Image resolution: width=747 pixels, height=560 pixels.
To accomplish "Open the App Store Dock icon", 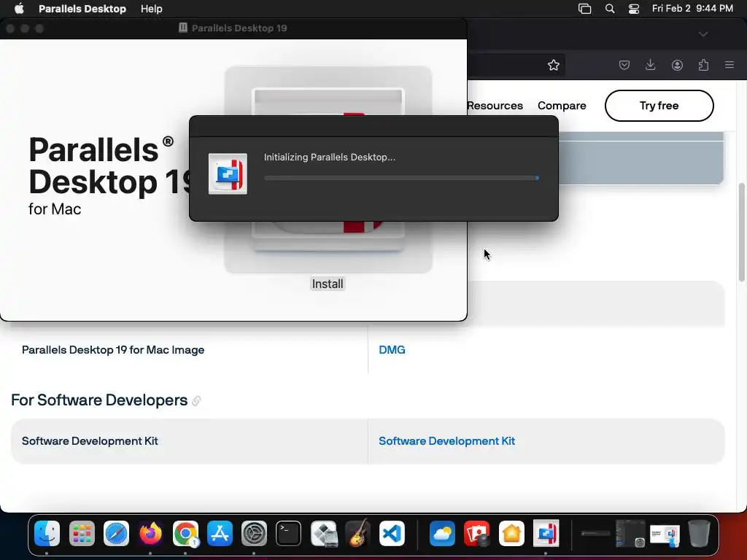I will tap(220, 533).
